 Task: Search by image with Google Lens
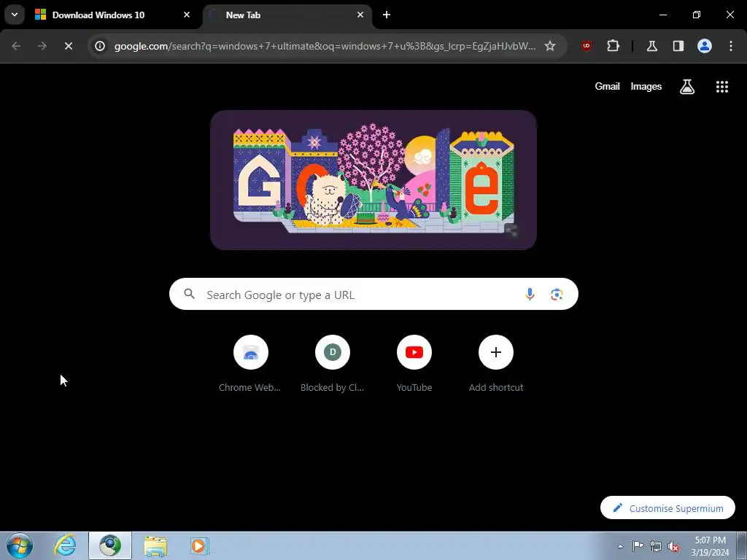[557, 295]
